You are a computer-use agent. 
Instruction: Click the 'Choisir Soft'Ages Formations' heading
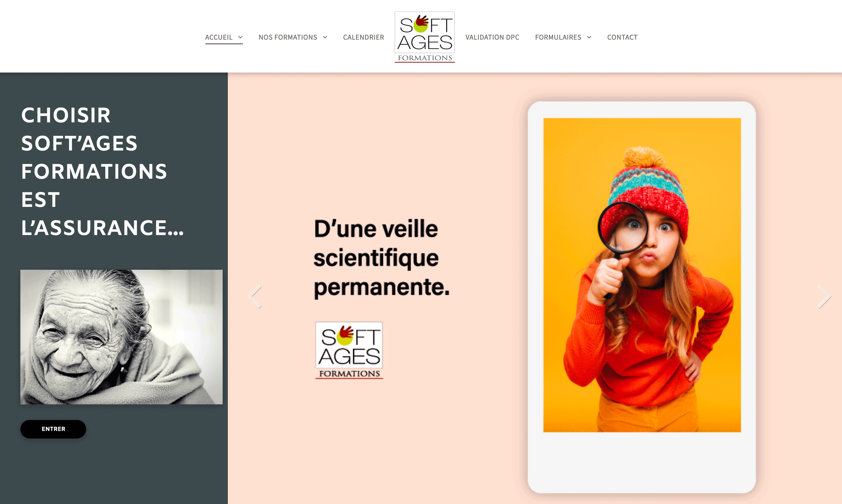(102, 171)
